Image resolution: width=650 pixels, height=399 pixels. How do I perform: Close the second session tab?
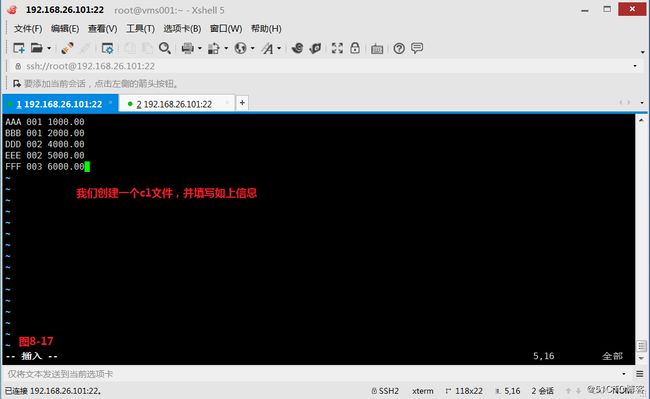click(x=227, y=102)
